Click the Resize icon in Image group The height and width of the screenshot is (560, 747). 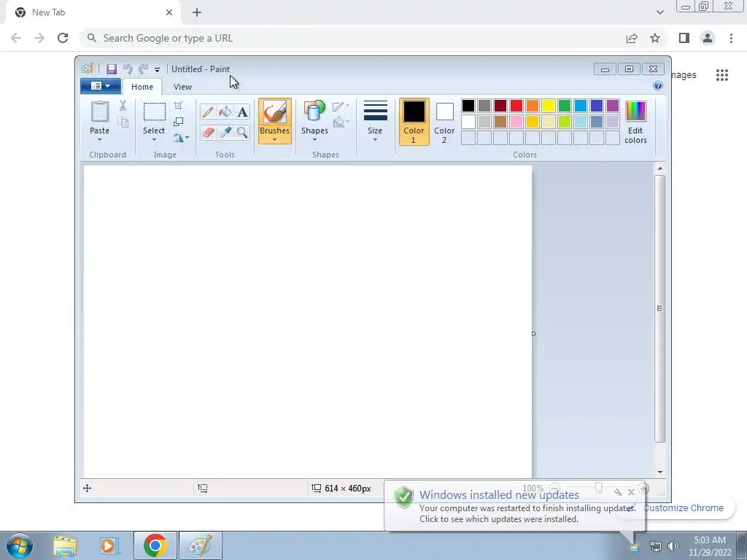pyautogui.click(x=178, y=122)
